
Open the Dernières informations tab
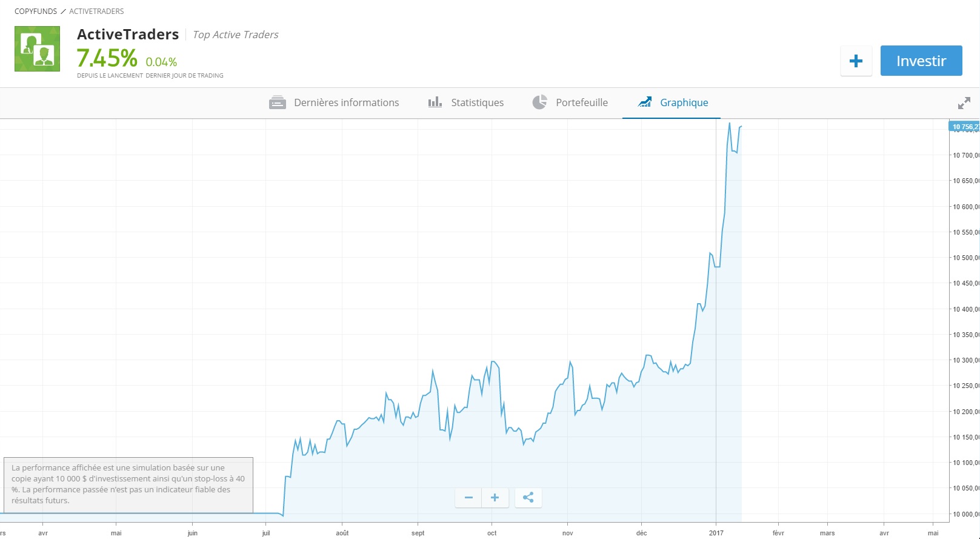click(x=346, y=102)
